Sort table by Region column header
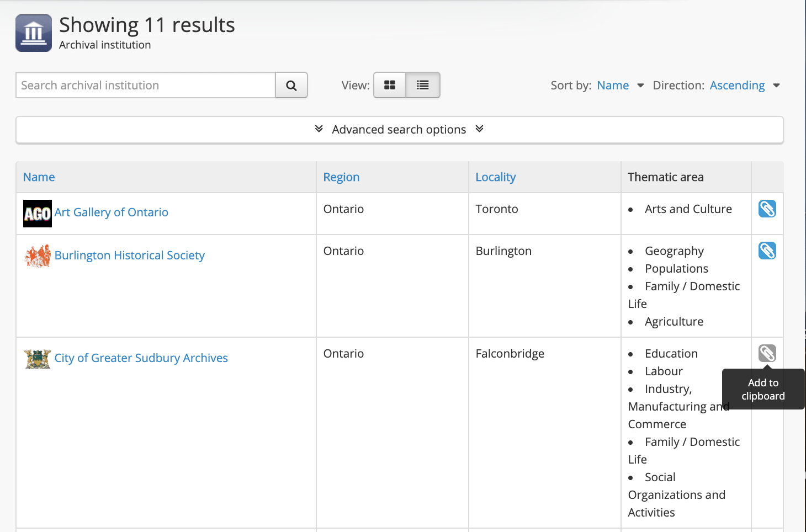806x532 pixels. tap(341, 177)
